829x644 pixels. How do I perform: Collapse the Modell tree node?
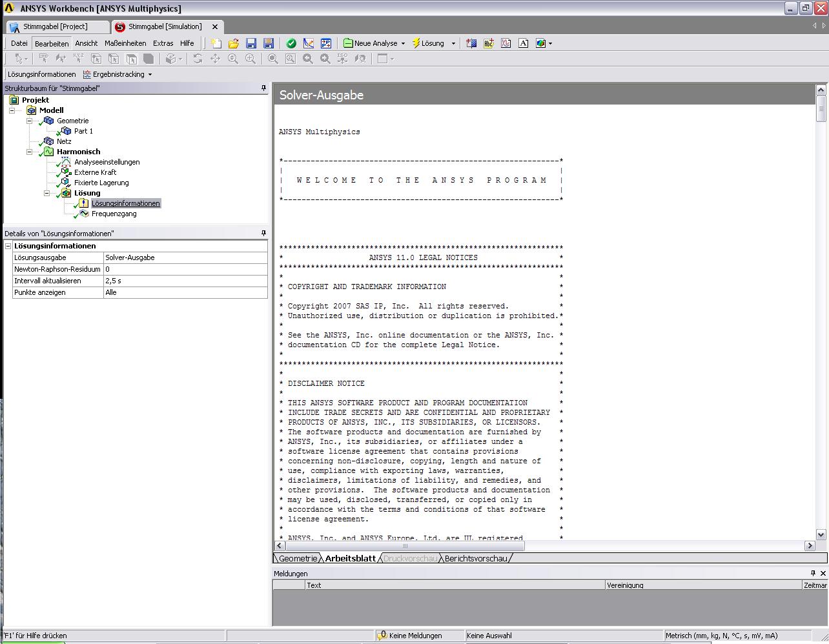pos(12,110)
